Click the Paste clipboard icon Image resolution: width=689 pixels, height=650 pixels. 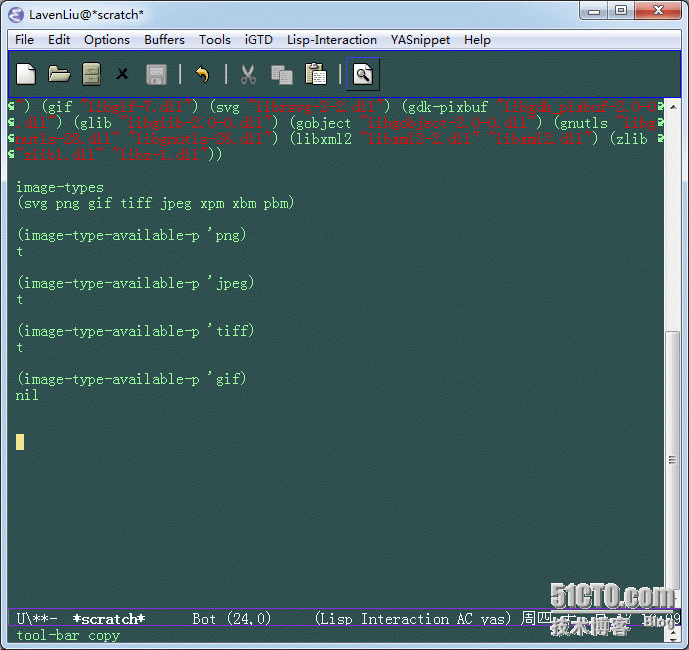[315, 74]
